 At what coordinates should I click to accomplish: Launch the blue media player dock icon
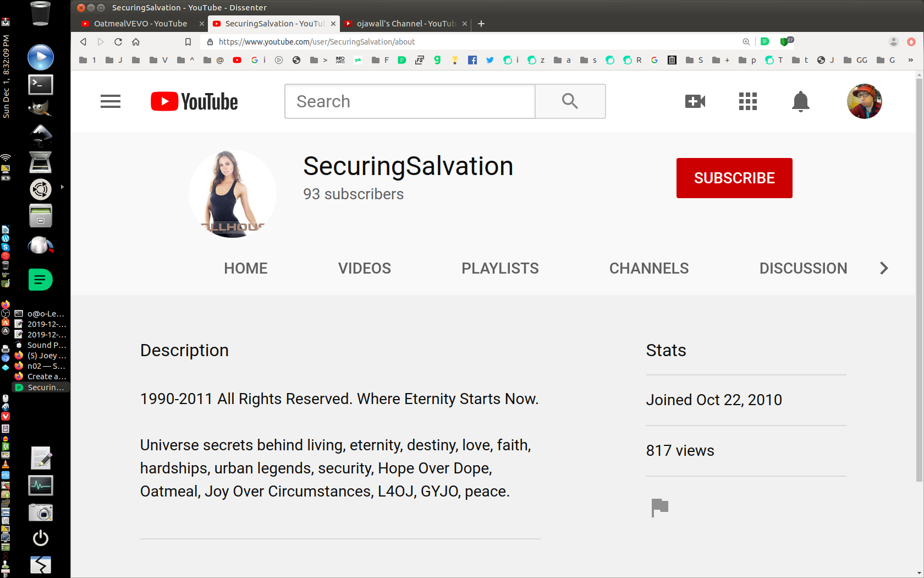(41, 57)
